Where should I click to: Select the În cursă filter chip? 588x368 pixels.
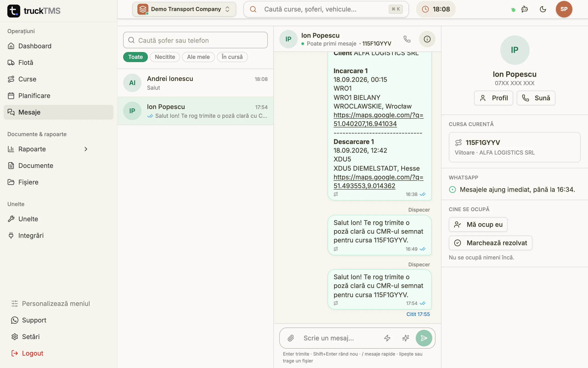(232, 57)
